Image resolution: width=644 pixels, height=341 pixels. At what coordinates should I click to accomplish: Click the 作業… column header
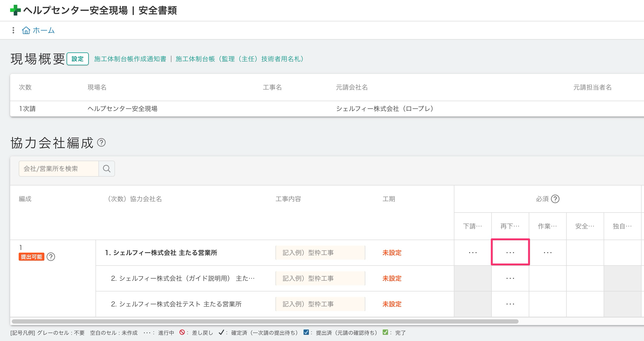point(547,226)
